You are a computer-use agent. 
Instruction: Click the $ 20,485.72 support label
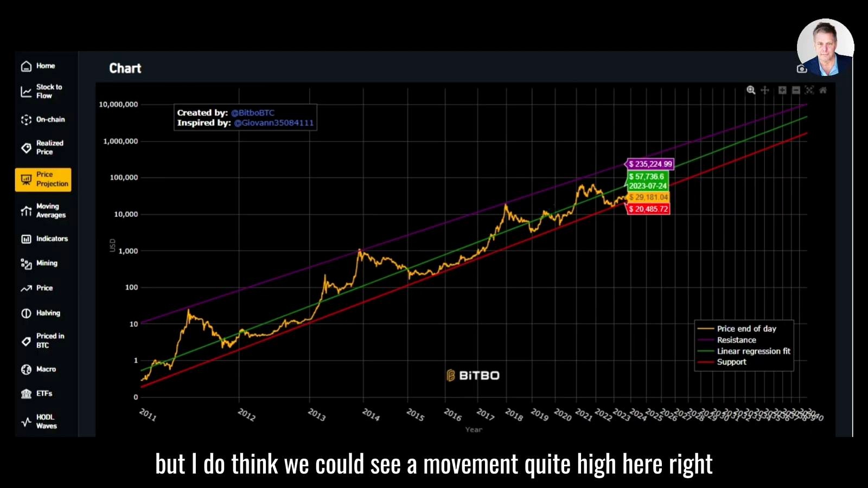click(648, 209)
